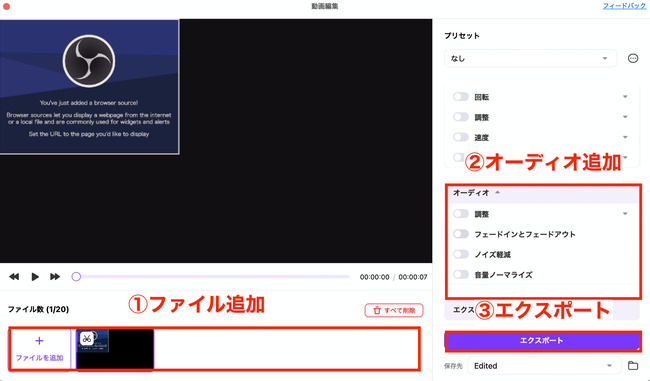
Task: Play the video preview
Action: pyautogui.click(x=35, y=277)
